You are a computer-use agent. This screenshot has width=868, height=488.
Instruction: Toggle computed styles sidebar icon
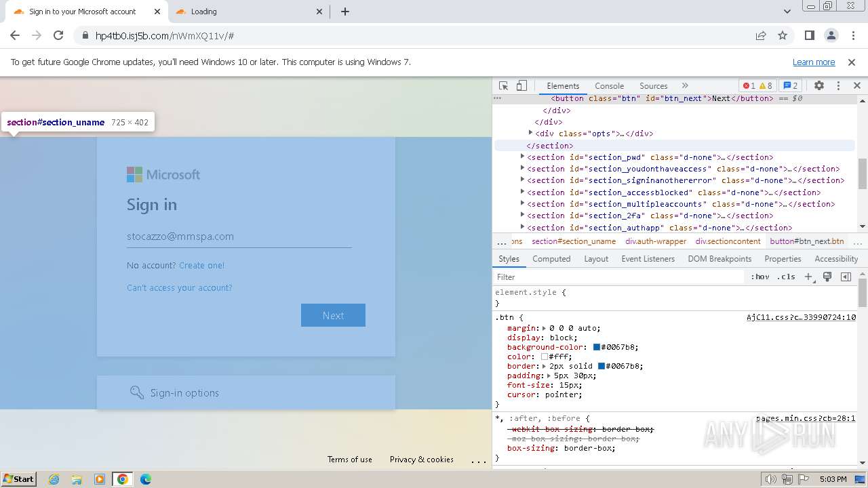tap(846, 277)
